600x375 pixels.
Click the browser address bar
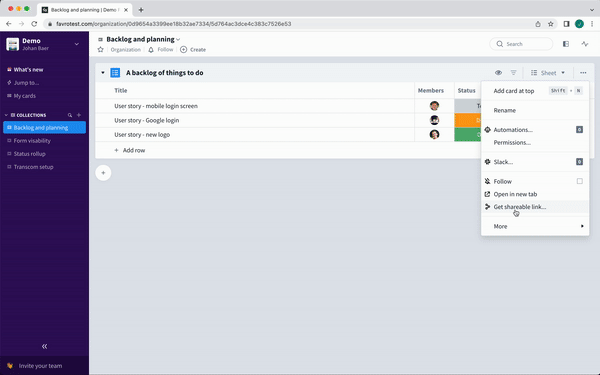click(289, 24)
